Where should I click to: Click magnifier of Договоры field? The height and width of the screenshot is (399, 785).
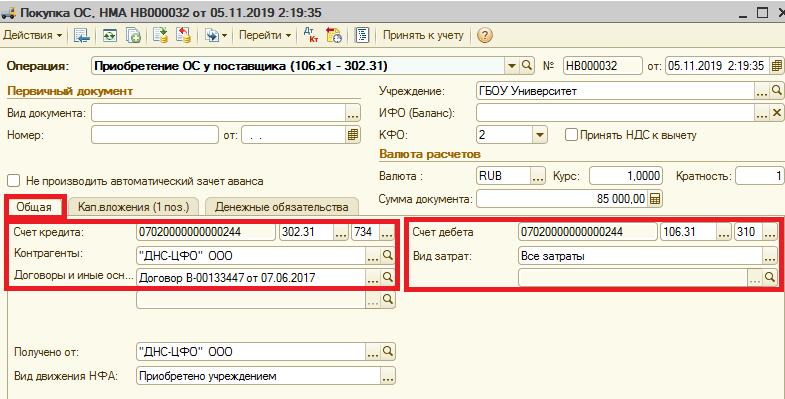(387, 277)
